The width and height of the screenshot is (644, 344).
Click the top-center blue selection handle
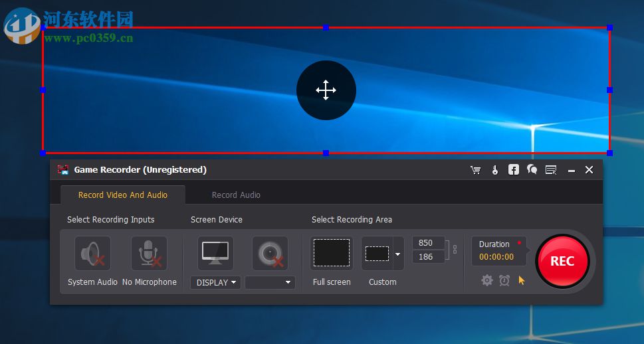tap(326, 27)
